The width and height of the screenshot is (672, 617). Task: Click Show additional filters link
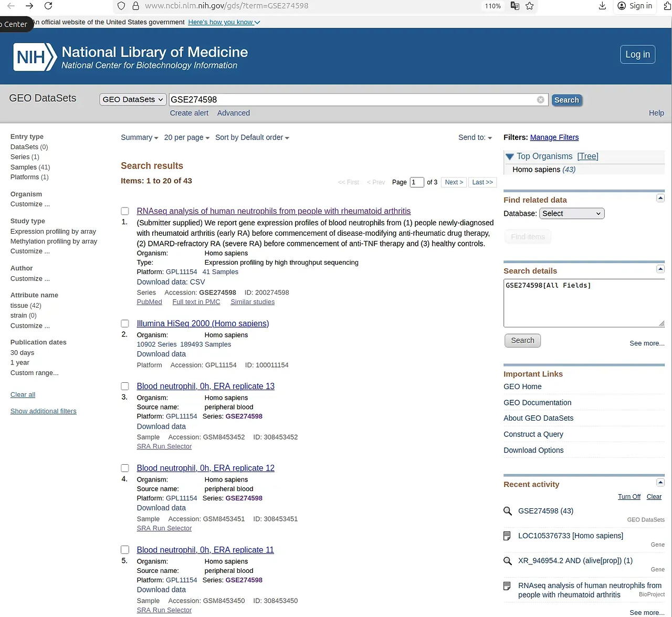44,411
